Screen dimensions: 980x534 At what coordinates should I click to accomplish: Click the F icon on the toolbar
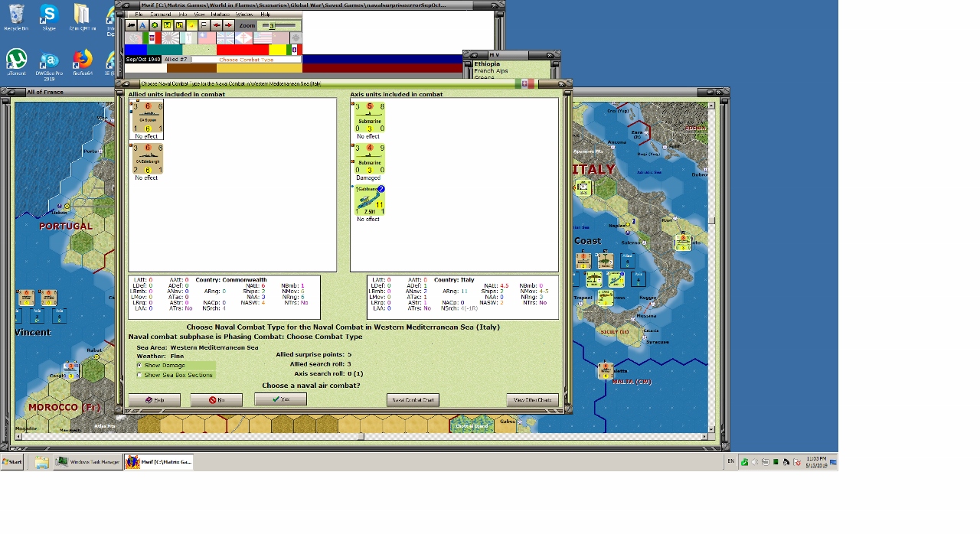click(202, 25)
